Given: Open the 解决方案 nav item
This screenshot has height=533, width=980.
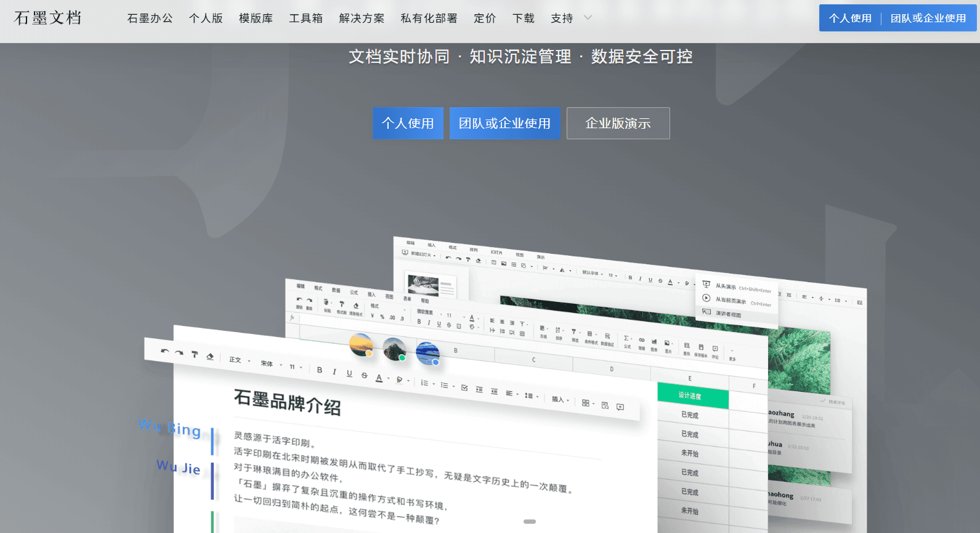Looking at the screenshot, I should 362,18.
